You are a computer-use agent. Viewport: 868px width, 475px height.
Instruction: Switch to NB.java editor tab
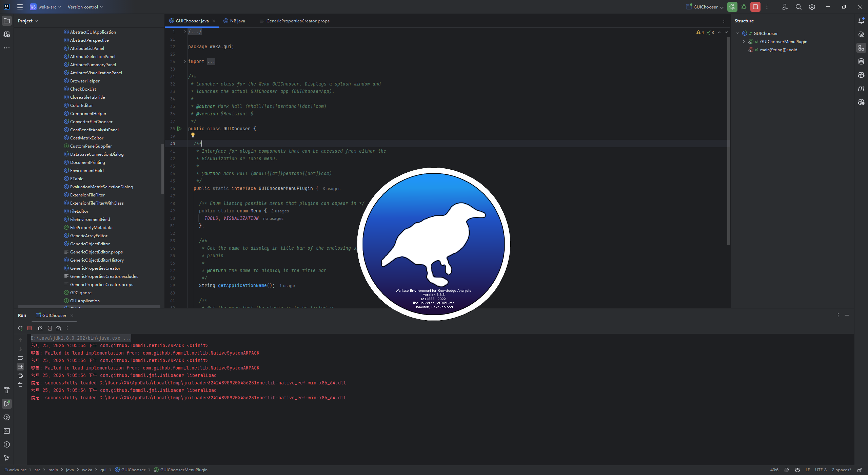point(234,21)
